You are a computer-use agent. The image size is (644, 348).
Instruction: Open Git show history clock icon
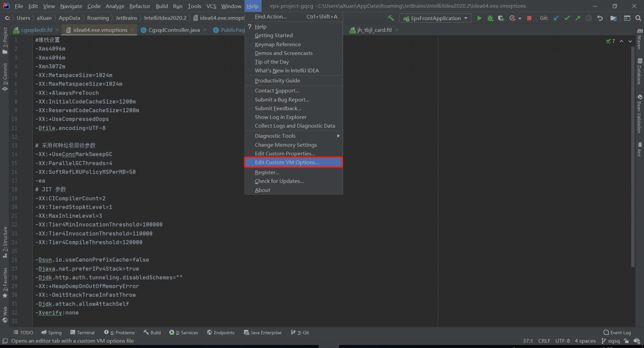589,18
